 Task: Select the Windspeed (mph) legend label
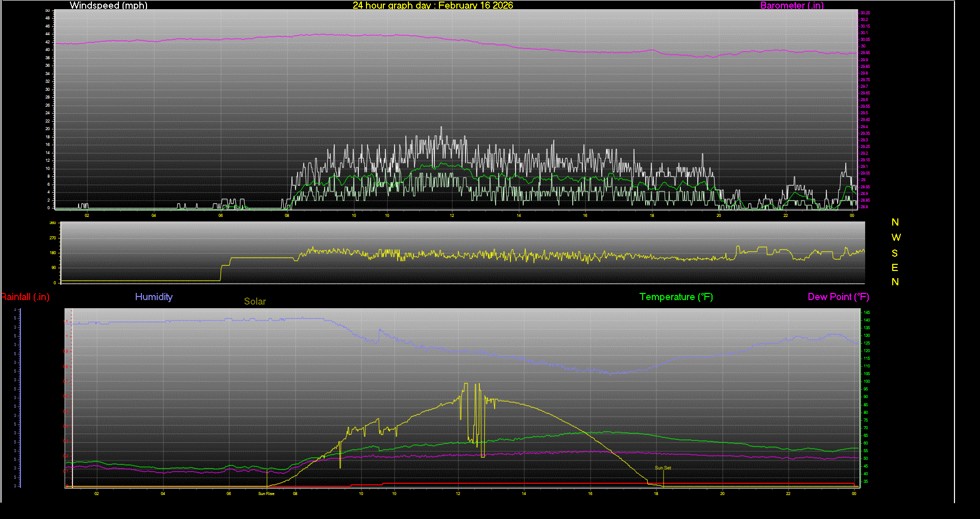(x=108, y=6)
